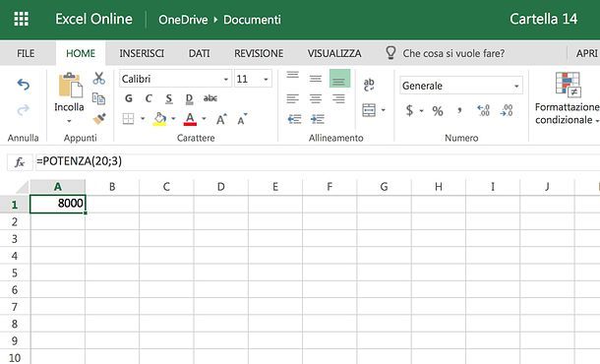Center text horizontally
The width and height of the screenshot is (600, 364).
[x=316, y=99]
